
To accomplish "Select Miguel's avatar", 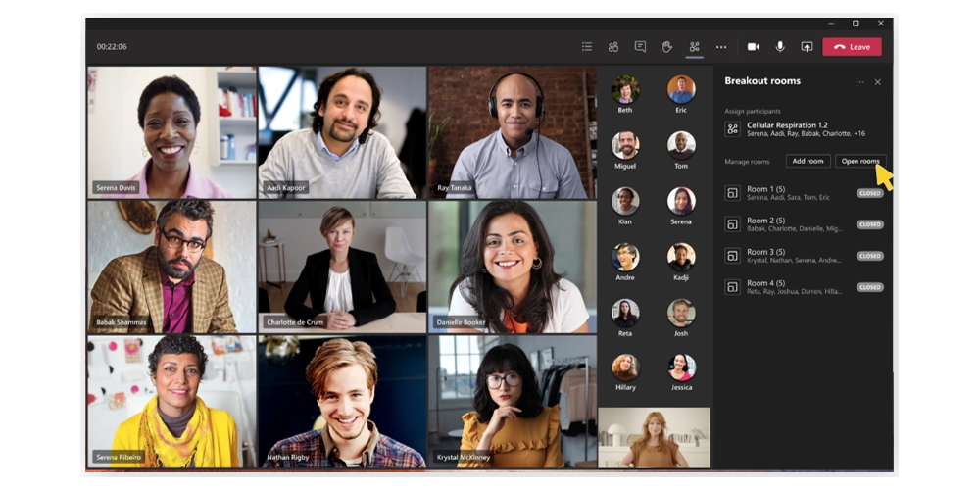I will coord(625,145).
